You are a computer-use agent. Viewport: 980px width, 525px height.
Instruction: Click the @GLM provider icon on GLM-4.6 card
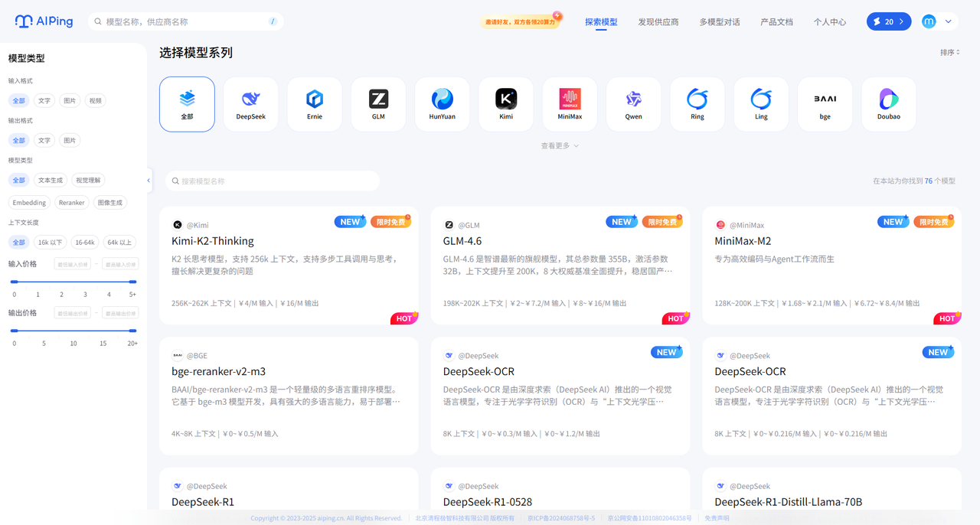(449, 225)
